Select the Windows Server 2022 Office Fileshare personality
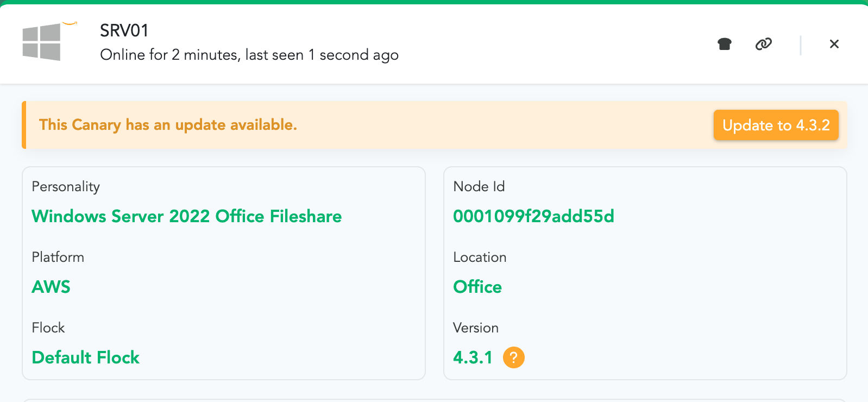The width and height of the screenshot is (868, 402). pos(187,216)
